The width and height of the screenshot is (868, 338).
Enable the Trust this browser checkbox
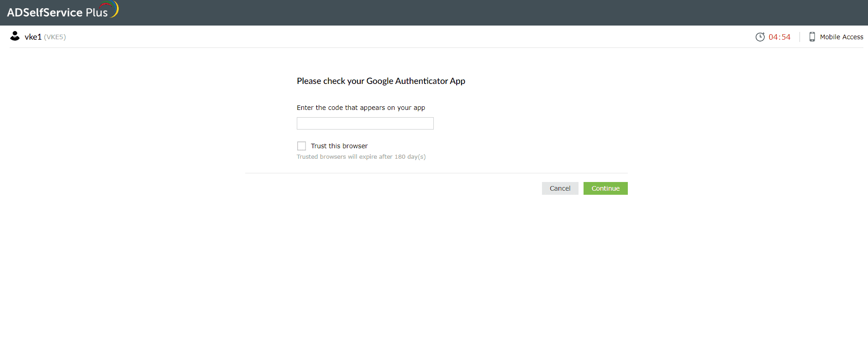tap(301, 146)
